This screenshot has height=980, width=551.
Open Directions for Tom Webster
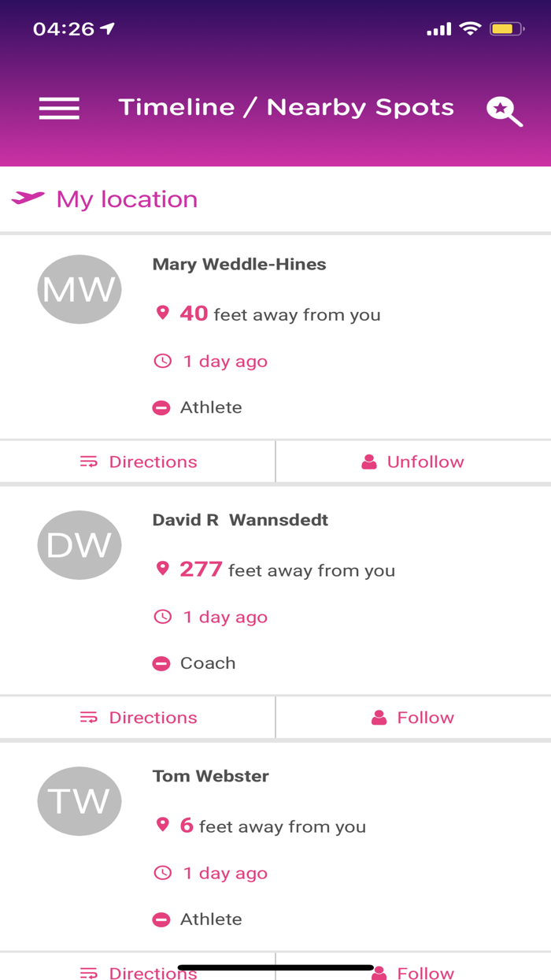[138, 973]
